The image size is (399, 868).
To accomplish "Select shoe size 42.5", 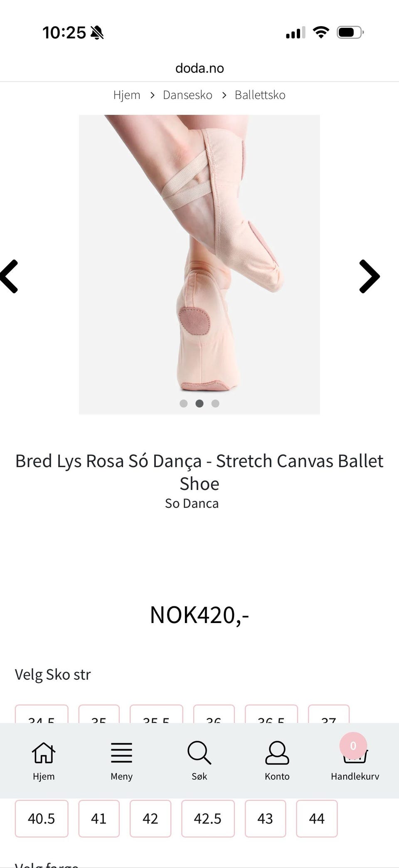I will point(208,819).
